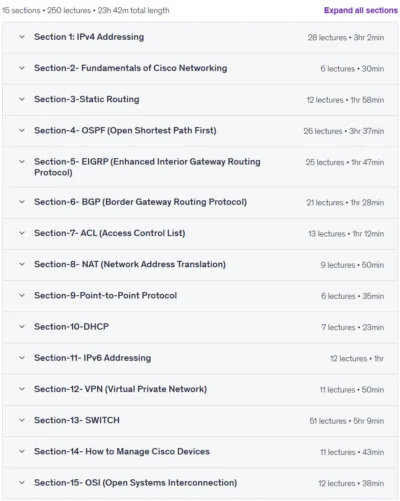Viewport: 400px width, 501px height.
Task: Select How to Manage Cisco Devices title
Action: coord(147,451)
